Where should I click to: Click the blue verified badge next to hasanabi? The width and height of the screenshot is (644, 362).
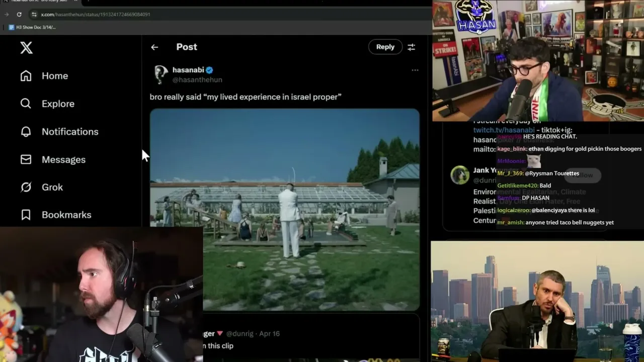click(209, 70)
